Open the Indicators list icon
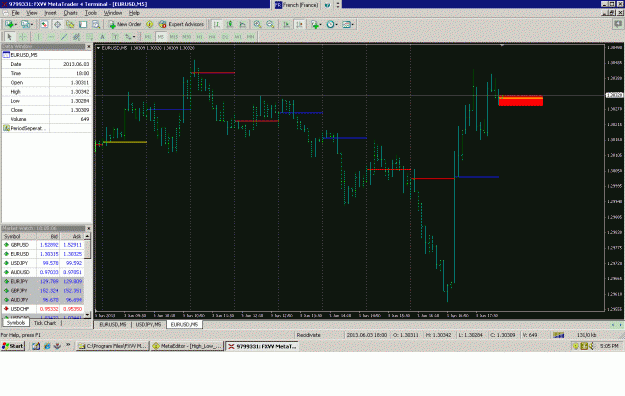The width and height of the screenshot is (625, 396). pos(314,24)
